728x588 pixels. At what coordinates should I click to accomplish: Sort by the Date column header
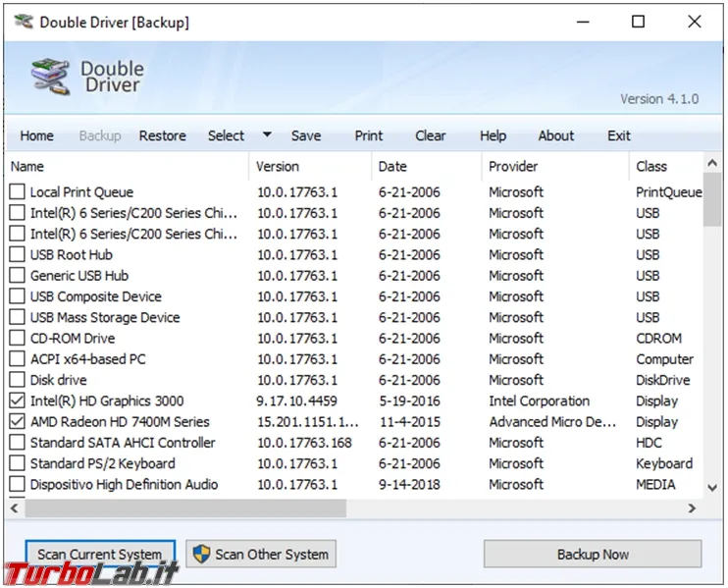[x=427, y=166]
